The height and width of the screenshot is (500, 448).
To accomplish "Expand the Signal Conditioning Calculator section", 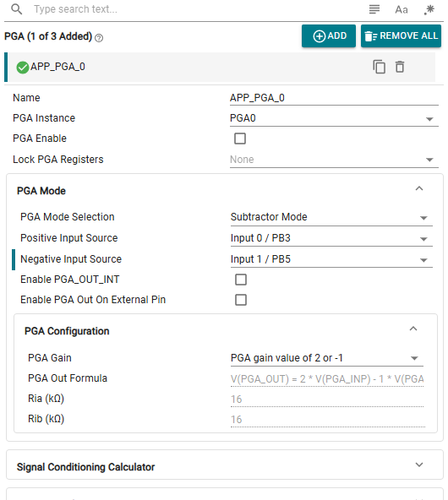I will 419,465.
